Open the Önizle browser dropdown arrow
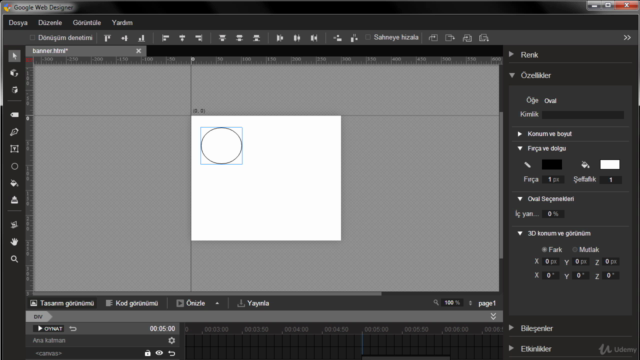 pos(217,303)
